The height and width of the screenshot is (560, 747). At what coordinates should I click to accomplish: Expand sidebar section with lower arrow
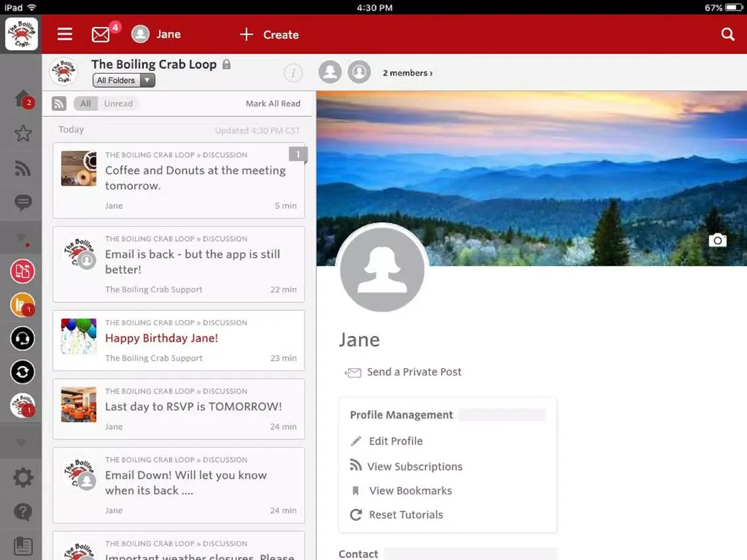click(x=21, y=442)
